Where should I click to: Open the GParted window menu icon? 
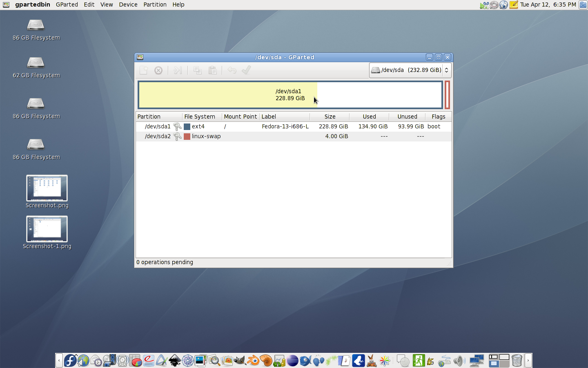coord(140,57)
